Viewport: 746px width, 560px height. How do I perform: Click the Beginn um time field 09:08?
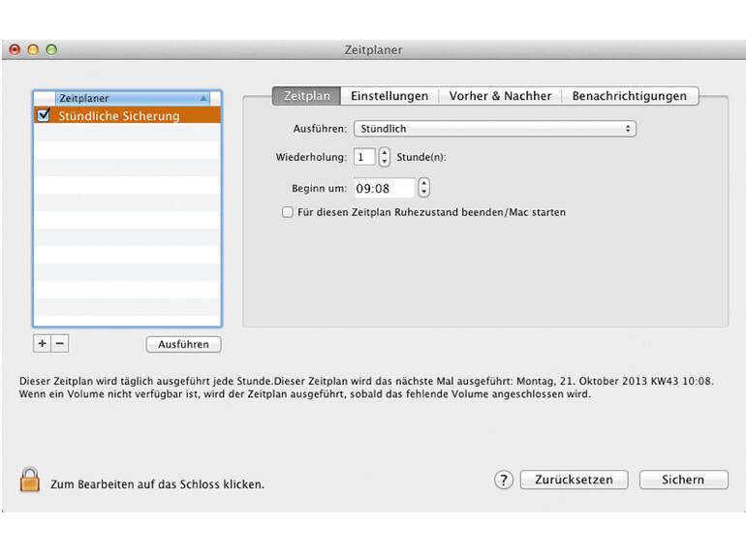click(385, 188)
